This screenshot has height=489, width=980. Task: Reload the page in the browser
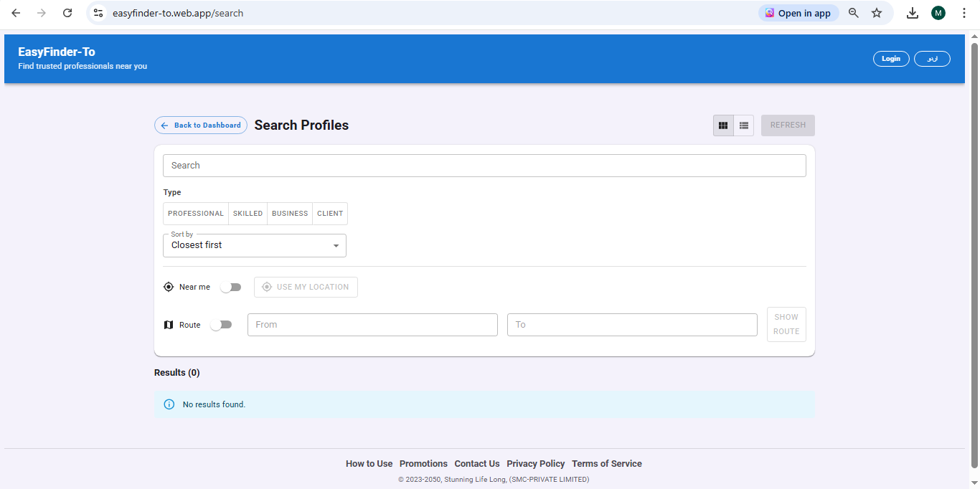pos(67,13)
